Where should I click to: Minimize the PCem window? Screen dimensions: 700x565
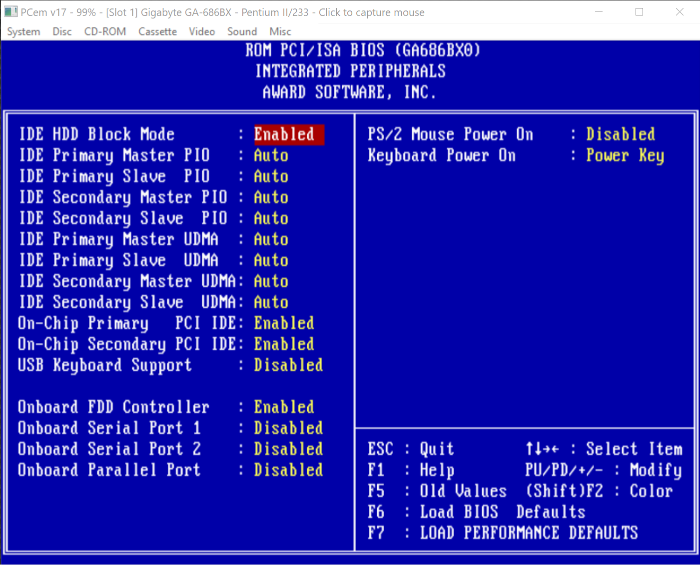click(599, 12)
